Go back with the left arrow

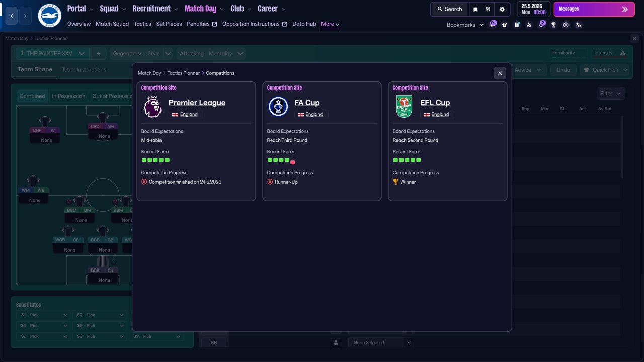click(x=12, y=16)
